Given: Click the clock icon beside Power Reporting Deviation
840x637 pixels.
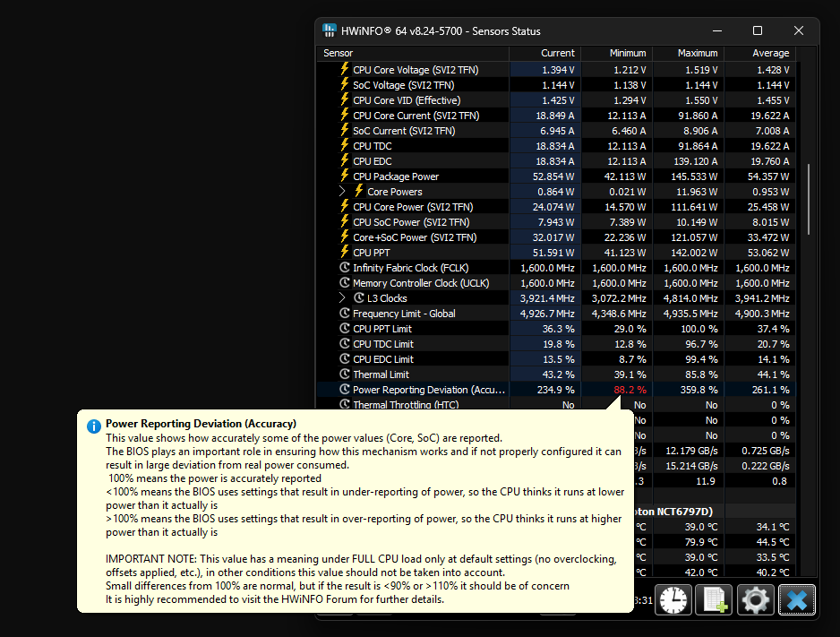Looking at the screenshot, I should (x=345, y=390).
